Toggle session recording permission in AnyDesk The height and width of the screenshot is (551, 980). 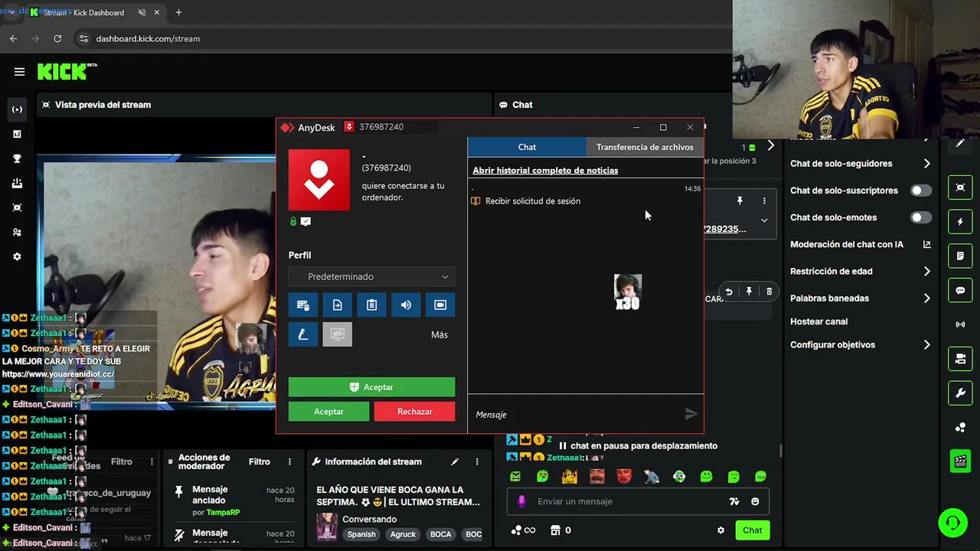click(440, 305)
